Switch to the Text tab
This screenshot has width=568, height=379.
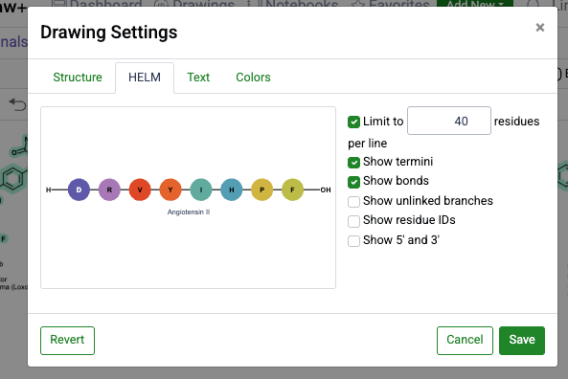(x=198, y=77)
